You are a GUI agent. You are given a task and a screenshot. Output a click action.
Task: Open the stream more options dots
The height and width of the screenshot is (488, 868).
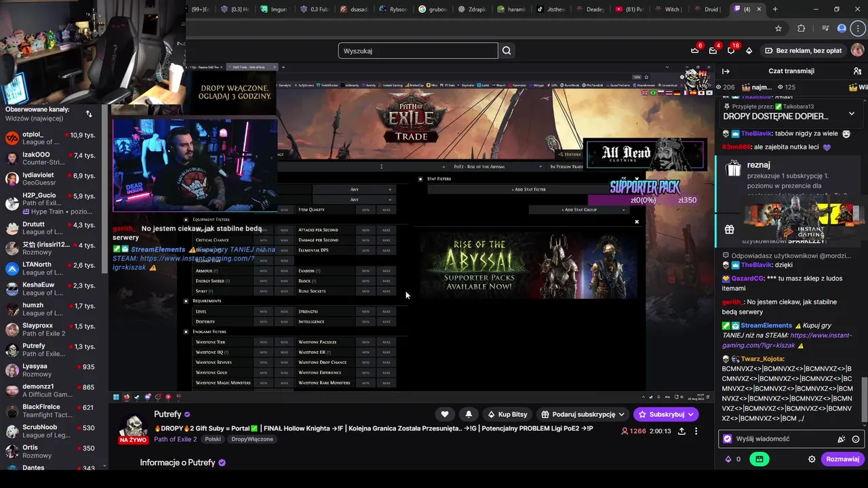(696, 431)
